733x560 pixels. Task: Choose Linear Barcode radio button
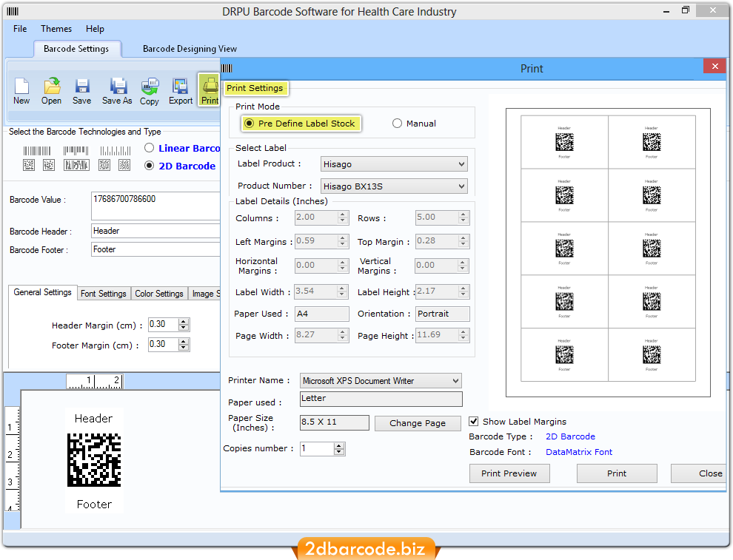pos(149,148)
